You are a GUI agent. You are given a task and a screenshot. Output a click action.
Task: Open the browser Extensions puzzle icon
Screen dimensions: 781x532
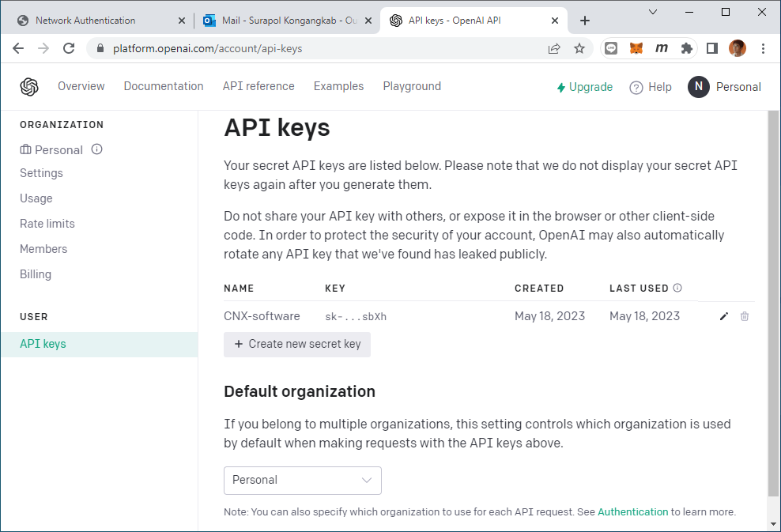click(x=687, y=48)
